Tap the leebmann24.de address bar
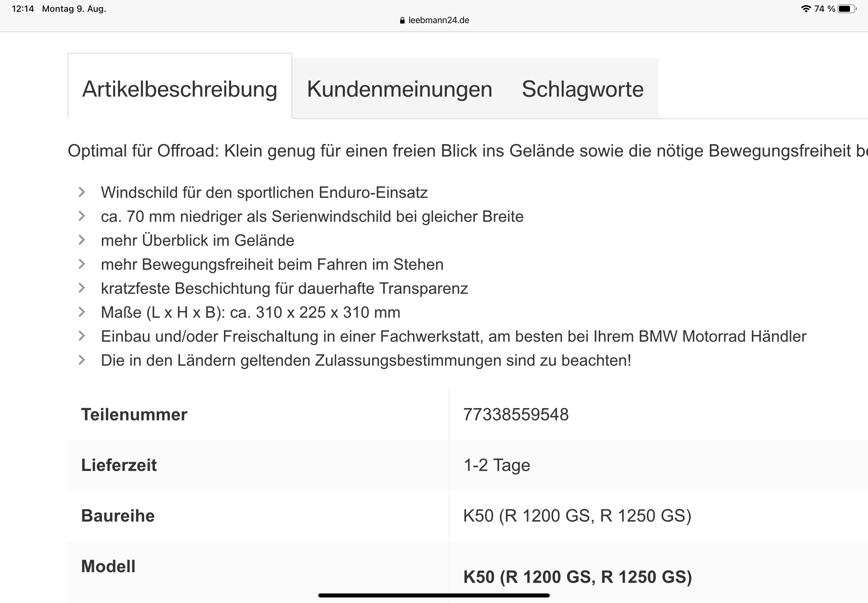868x603 pixels. pos(438,20)
